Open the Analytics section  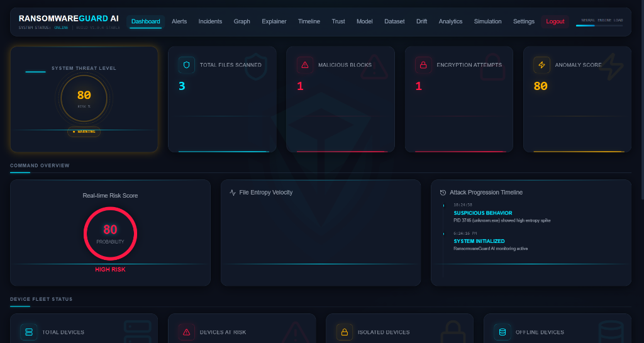[450, 21]
